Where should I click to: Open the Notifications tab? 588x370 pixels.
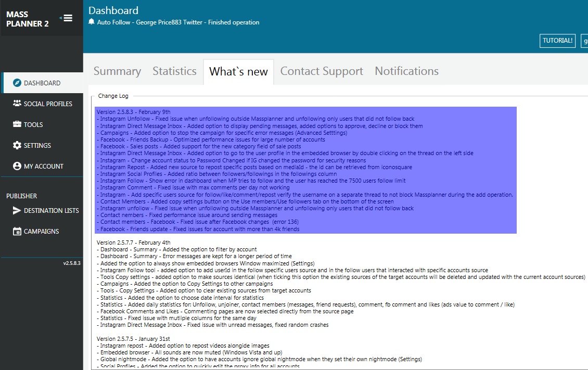[x=406, y=71]
